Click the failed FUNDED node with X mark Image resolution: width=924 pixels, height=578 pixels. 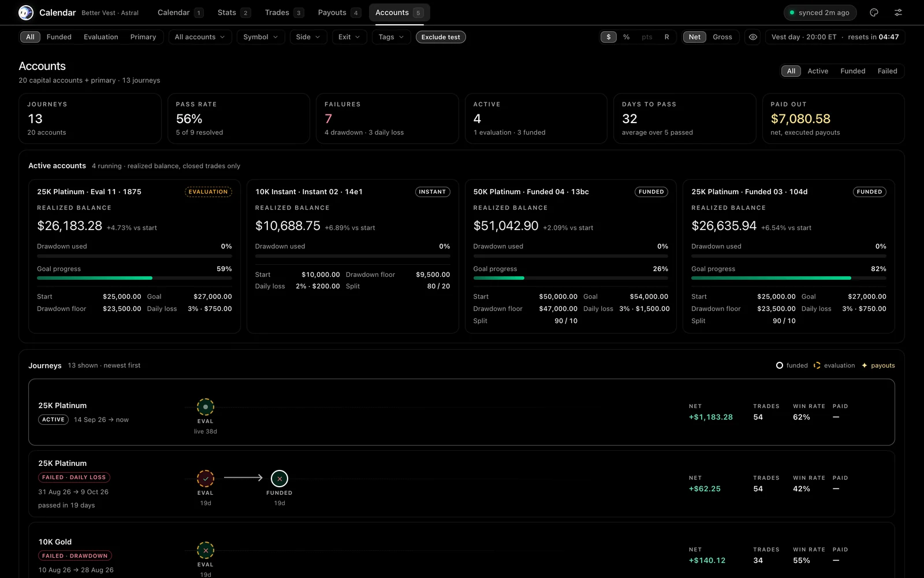click(280, 479)
